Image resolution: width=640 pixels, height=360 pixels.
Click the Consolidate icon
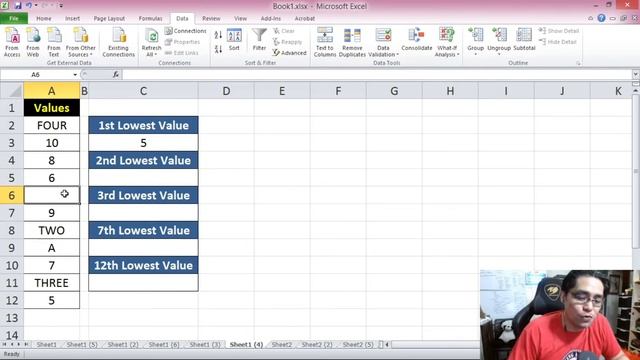tap(416, 40)
